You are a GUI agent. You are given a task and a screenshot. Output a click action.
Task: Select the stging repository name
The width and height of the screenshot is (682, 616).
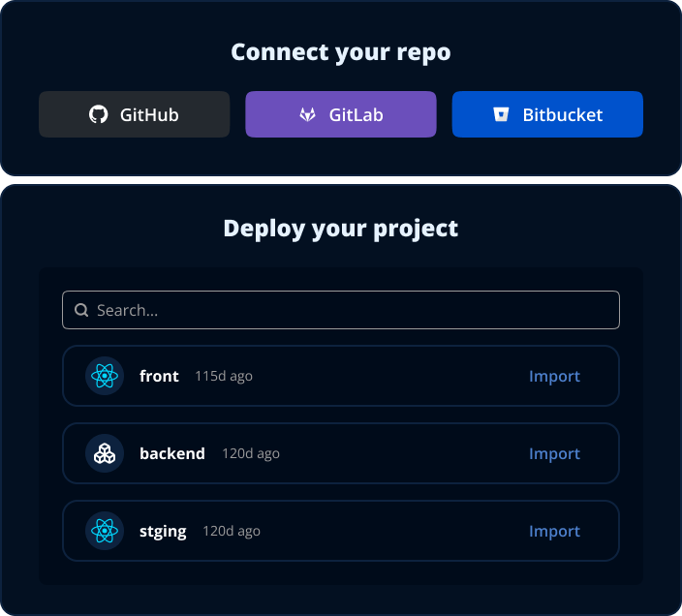point(163,531)
